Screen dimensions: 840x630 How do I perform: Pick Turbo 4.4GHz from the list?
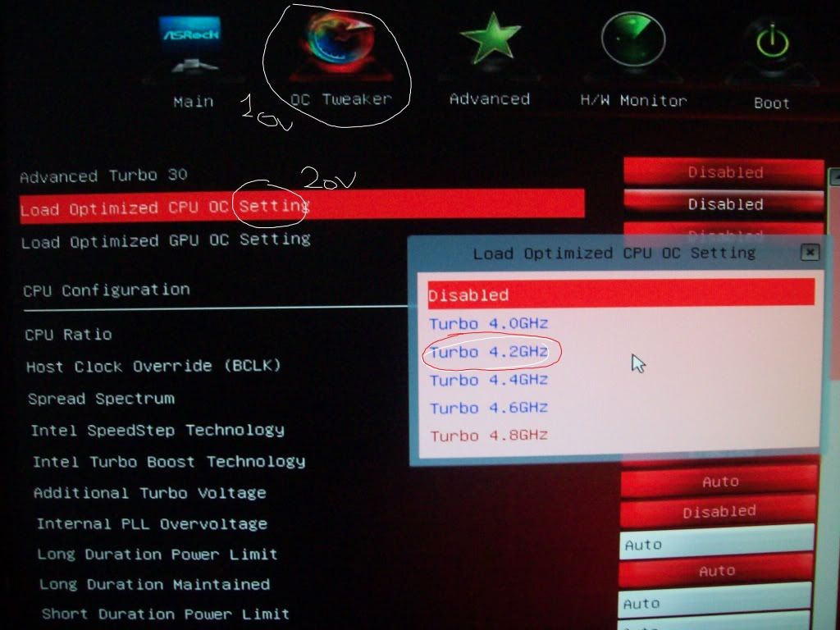(489, 380)
